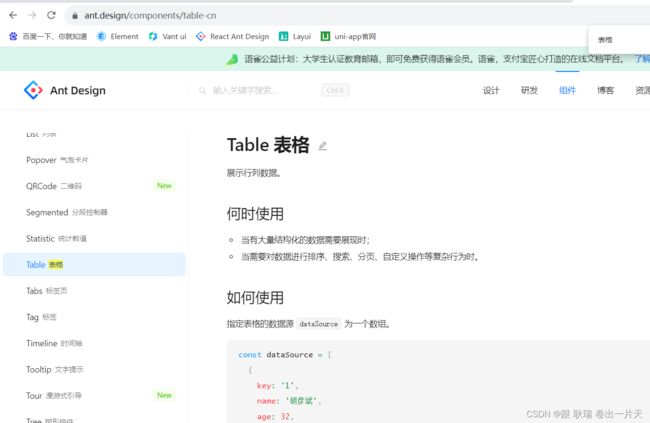Click the New badge beside QRCode
The width and height of the screenshot is (650, 423).
(x=165, y=186)
